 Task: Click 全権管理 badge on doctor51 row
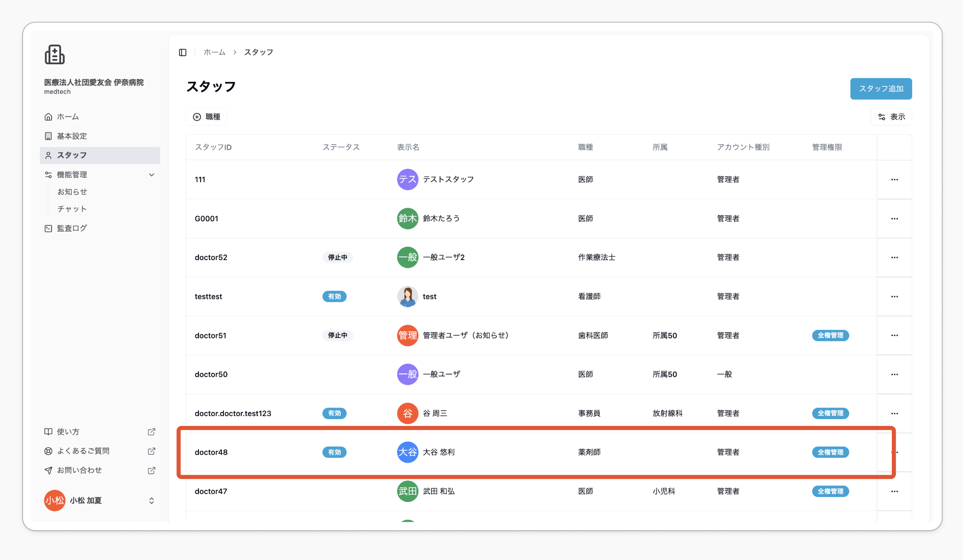(x=830, y=335)
